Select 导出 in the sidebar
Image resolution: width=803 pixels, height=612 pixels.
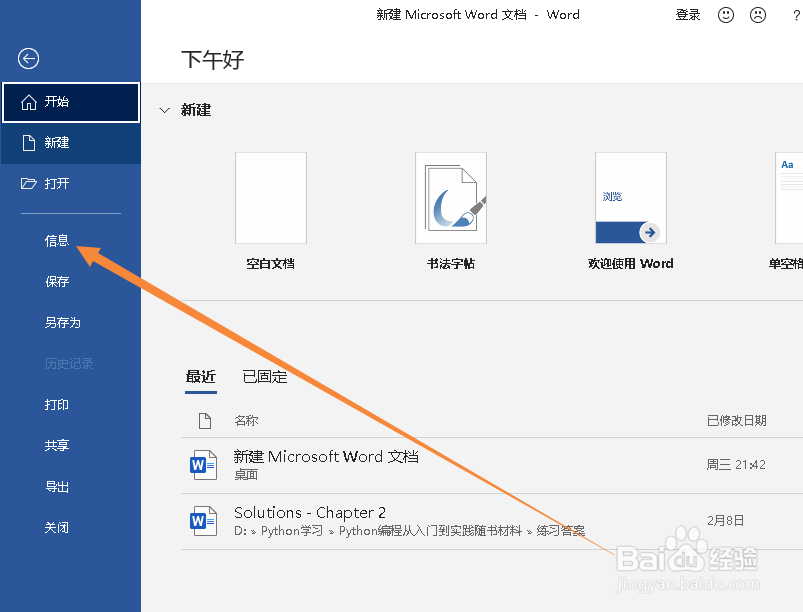(x=57, y=487)
